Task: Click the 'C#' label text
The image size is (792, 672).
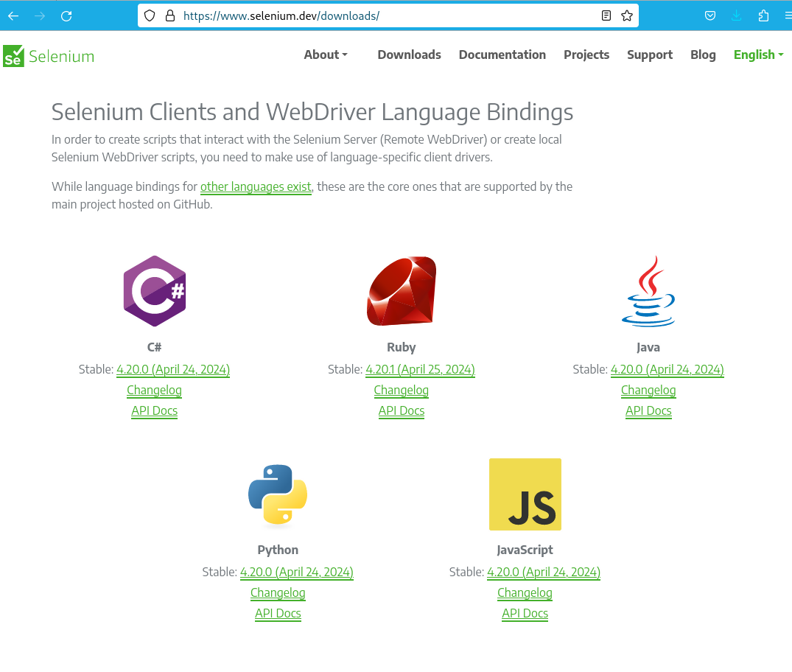Action: 154,348
